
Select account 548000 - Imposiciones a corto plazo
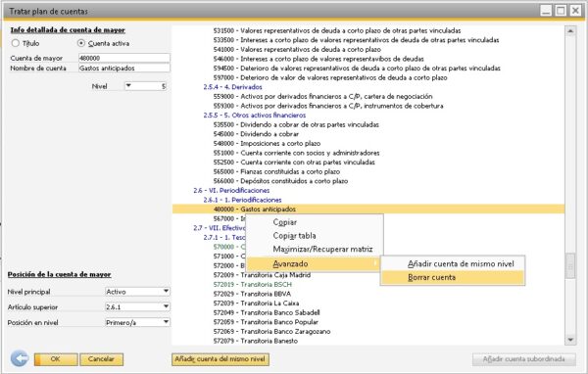[267, 143]
